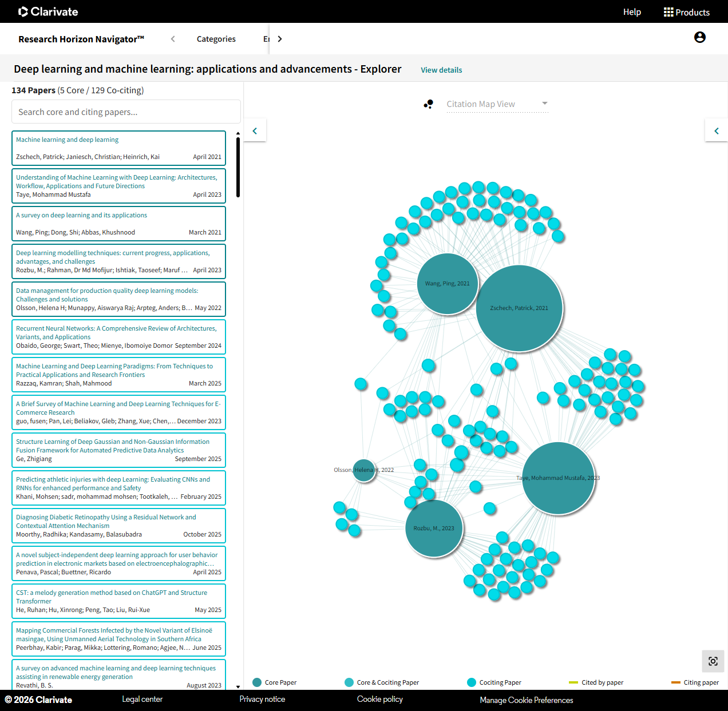
Task: Click the fit-to-screen recenter icon
Action: pos(713,661)
